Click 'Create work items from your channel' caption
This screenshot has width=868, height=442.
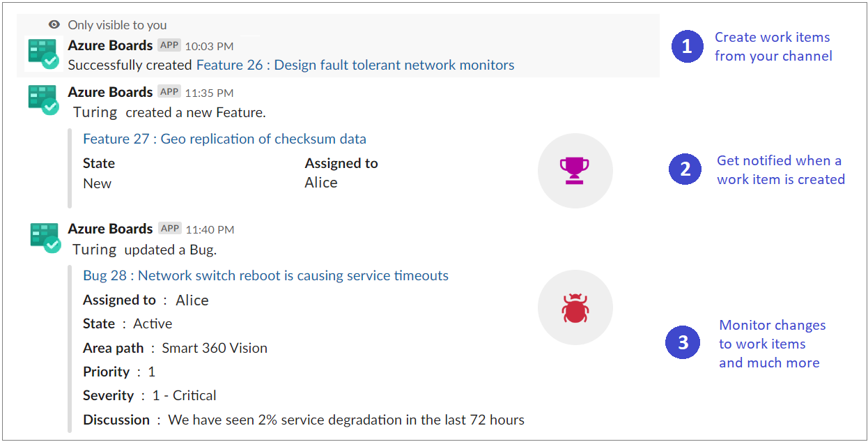[x=773, y=47]
